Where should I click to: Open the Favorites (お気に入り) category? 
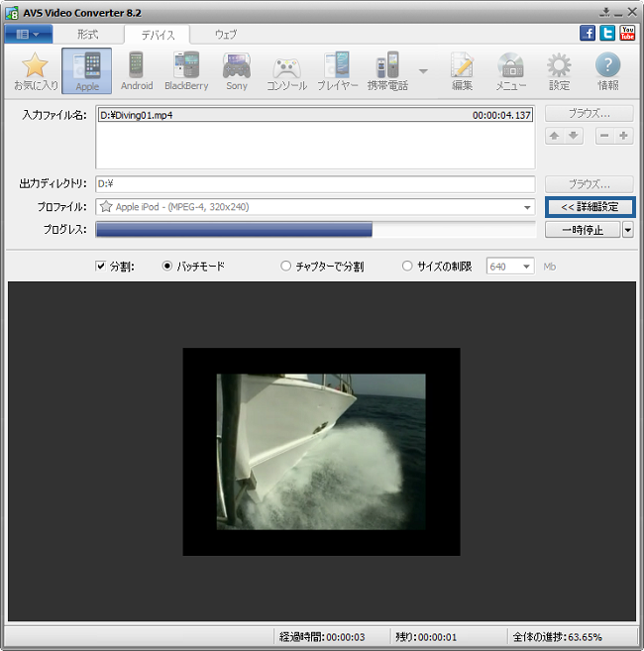tap(36, 71)
